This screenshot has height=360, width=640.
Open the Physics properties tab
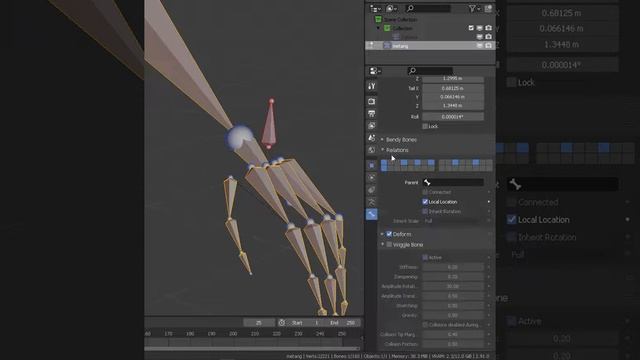click(371, 178)
